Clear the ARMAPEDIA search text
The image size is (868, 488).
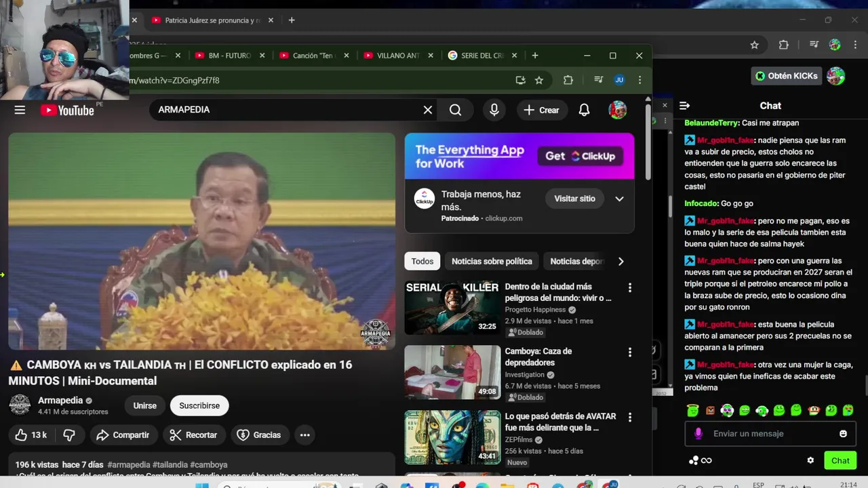click(x=428, y=110)
